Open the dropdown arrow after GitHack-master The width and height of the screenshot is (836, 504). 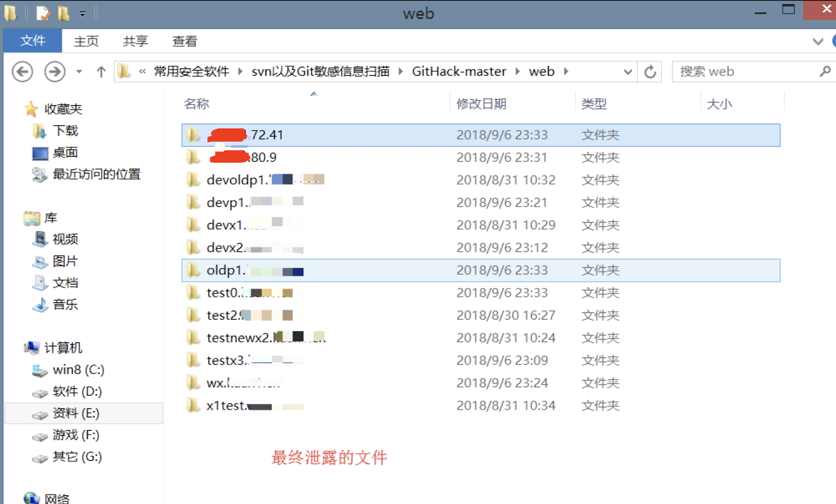[x=517, y=72]
